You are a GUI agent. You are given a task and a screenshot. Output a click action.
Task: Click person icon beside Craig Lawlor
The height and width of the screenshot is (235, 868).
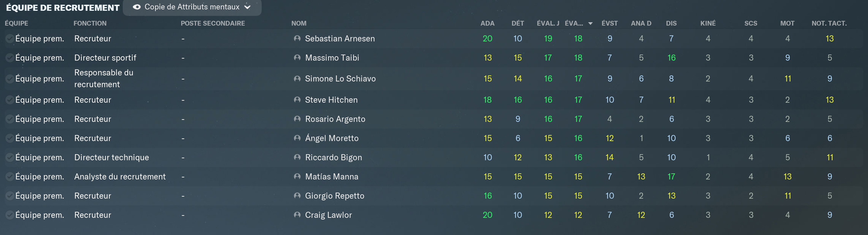pos(297,215)
